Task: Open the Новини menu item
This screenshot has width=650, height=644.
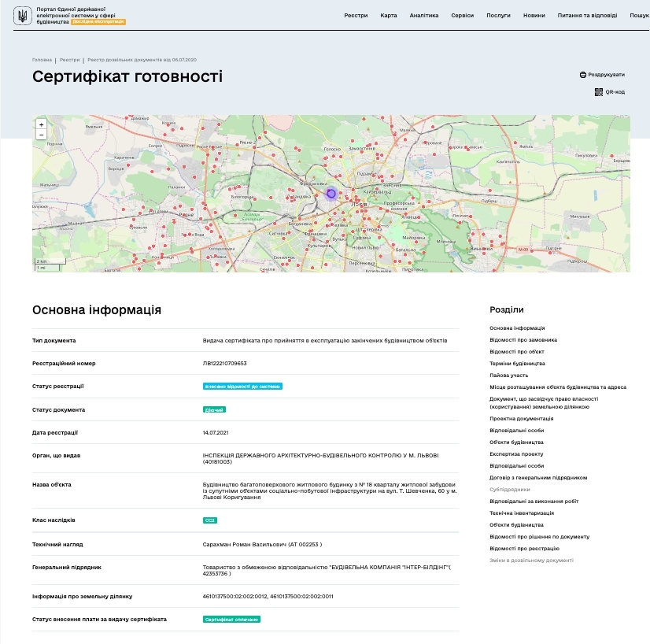Action: click(534, 15)
